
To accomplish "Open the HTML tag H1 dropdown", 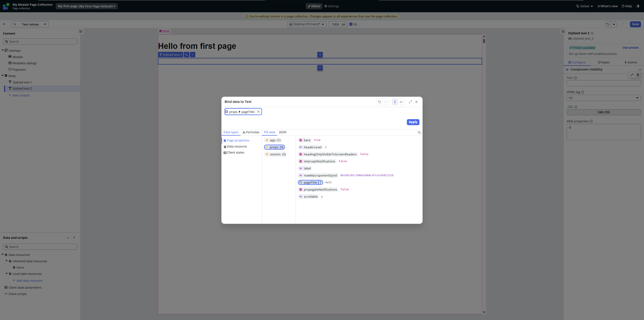I will click(x=604, y=98).
